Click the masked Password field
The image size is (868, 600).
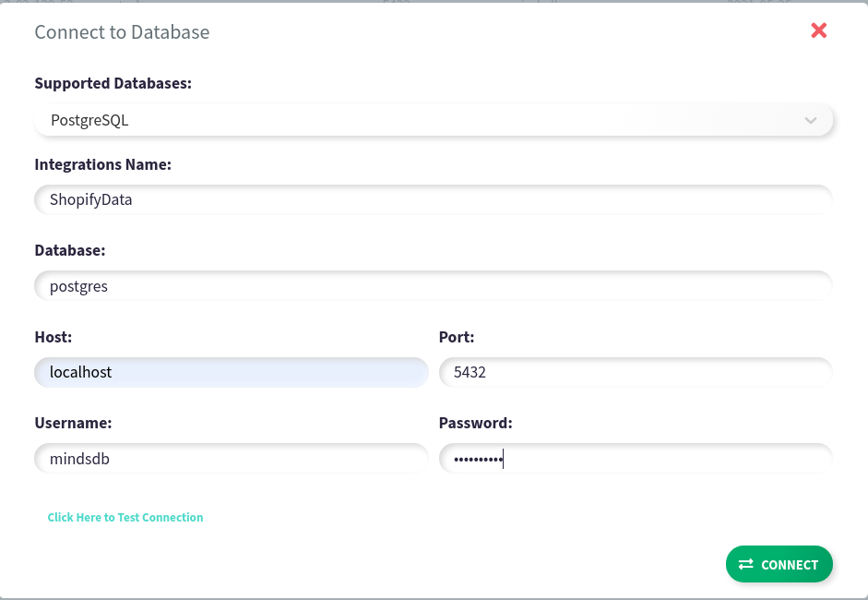(636, 458)
